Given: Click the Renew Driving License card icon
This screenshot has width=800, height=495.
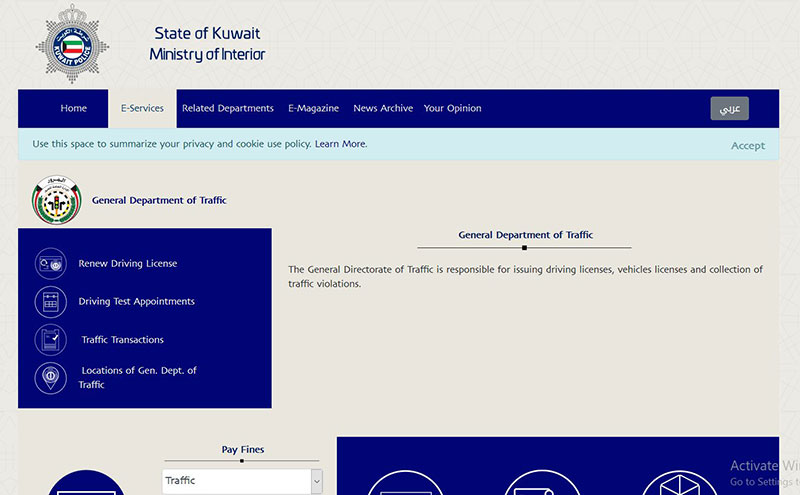Looking at the screenshot, I should (51, 264).
